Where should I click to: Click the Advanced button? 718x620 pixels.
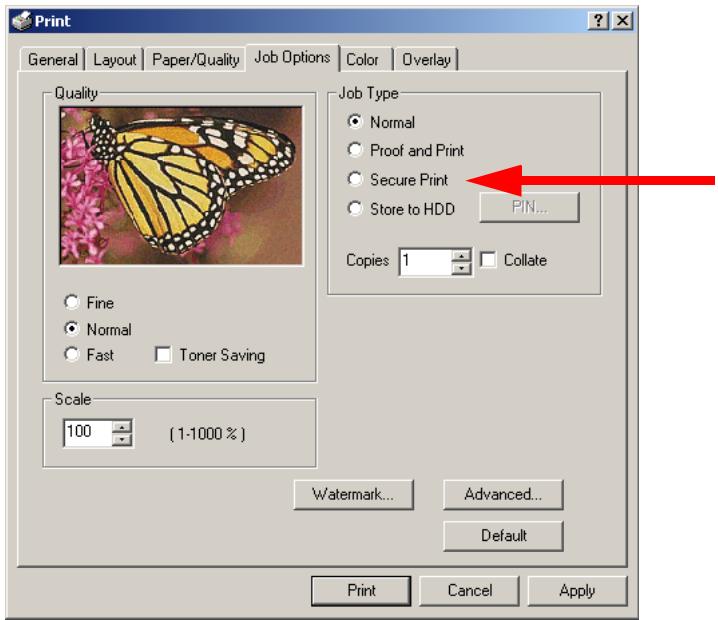click(503, 495)
